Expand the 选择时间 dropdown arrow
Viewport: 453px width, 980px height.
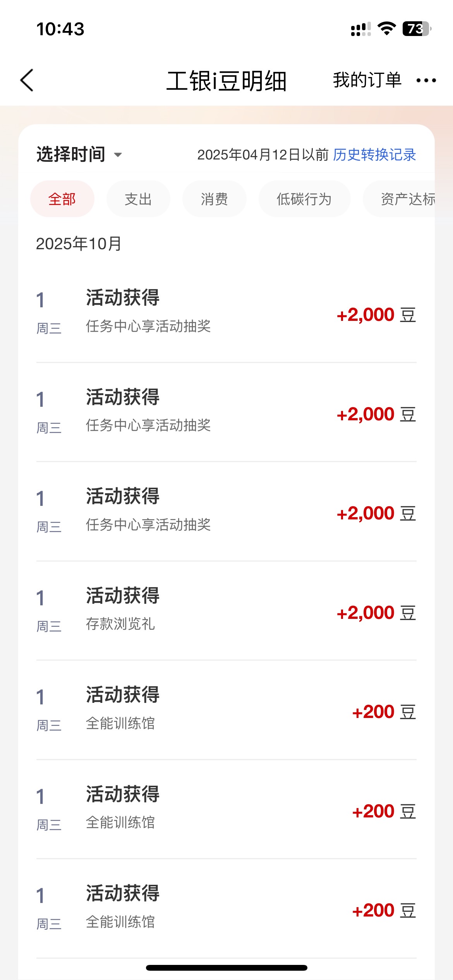click(x=118, y=155)
